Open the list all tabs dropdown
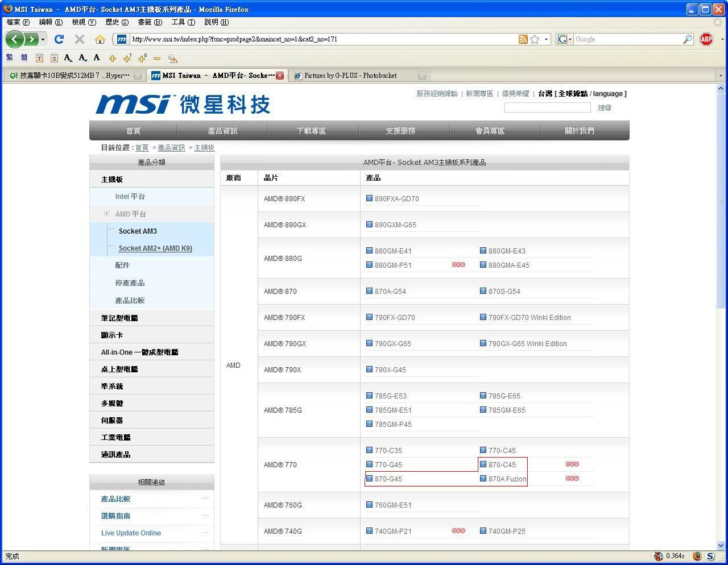 [x=721, y=75]
